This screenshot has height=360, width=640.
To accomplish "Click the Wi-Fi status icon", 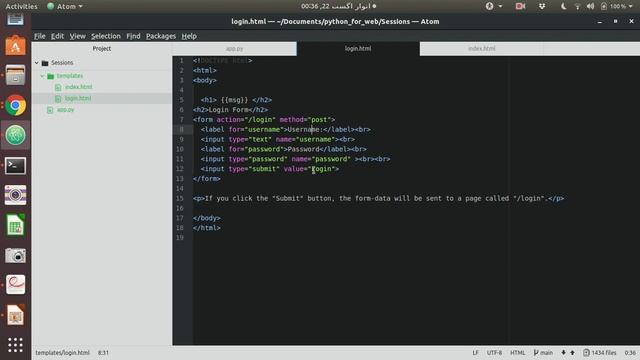I will pos(577,6).
